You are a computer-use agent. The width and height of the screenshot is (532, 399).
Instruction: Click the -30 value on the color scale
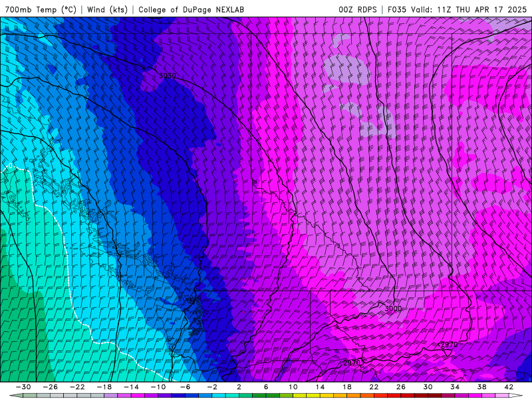[x=23, y=387]
